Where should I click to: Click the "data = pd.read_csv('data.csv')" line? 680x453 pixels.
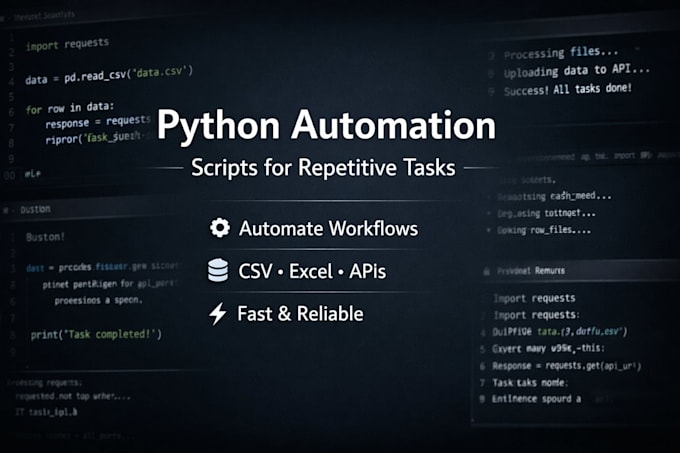tap(109, 75)
